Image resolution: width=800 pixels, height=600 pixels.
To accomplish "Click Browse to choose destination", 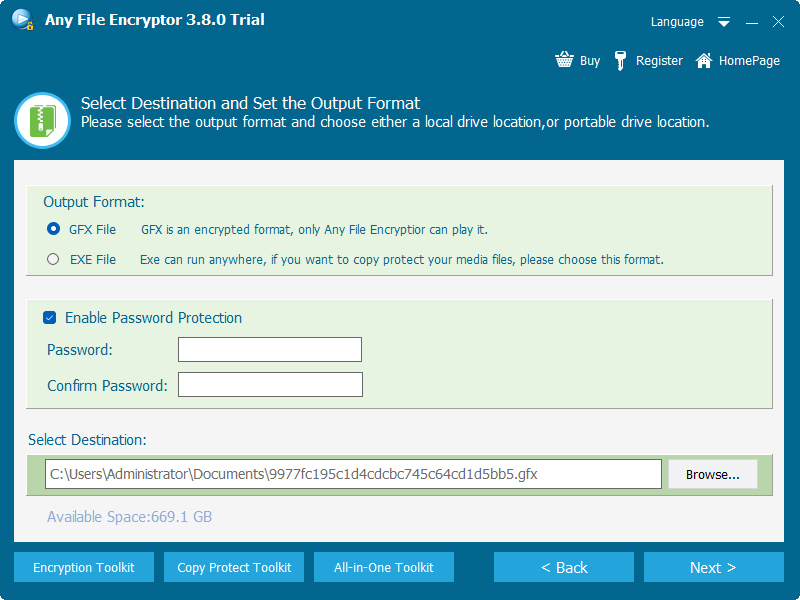I will [x=713, y=474].
